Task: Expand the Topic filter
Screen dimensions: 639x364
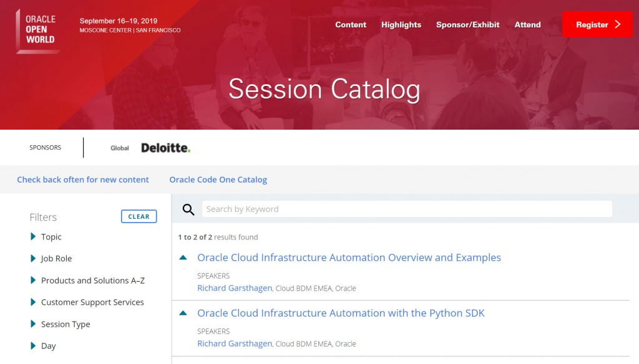Action: (33, 237)
